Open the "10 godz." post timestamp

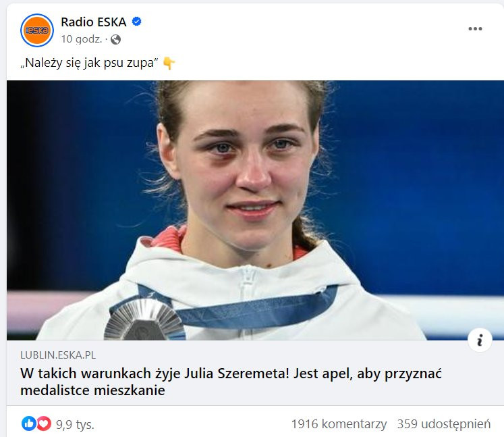tap(82, 39)
